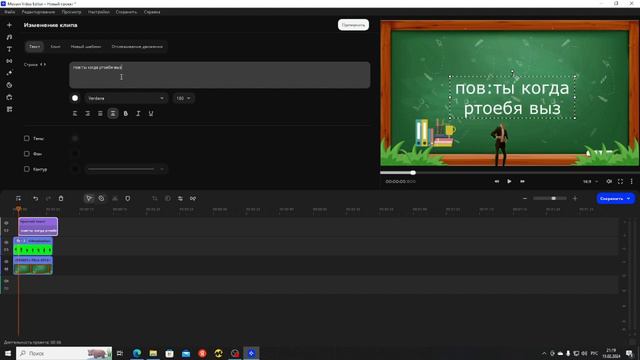The width and height of the screenshot is (640, 360).
Task: Select the purple title clip on timeline
Action: tap(38, 227)
